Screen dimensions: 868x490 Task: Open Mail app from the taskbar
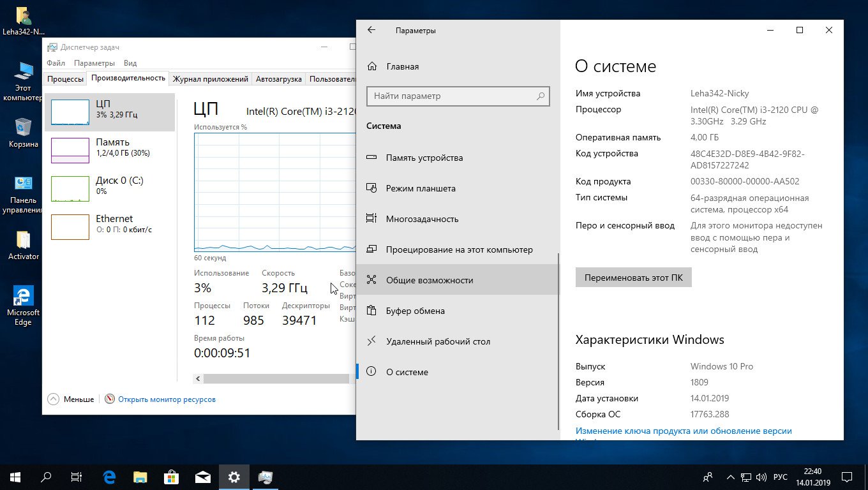[202, 477]
